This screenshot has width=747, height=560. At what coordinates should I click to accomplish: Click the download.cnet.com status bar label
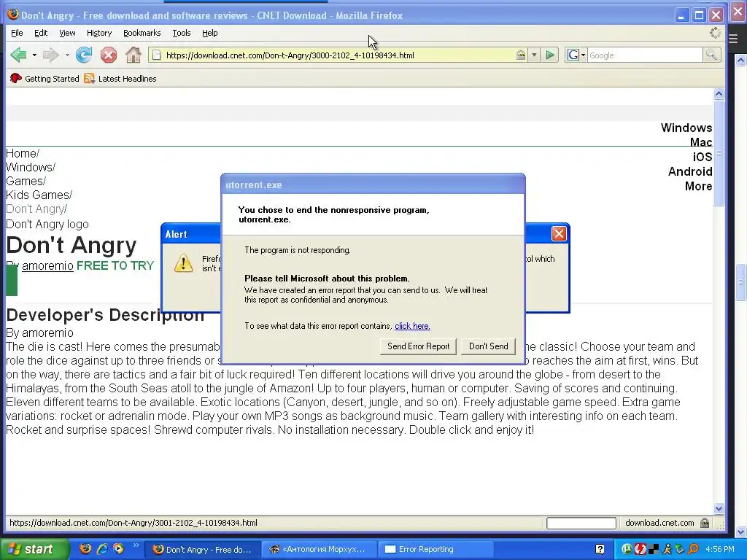pos(659,523)
